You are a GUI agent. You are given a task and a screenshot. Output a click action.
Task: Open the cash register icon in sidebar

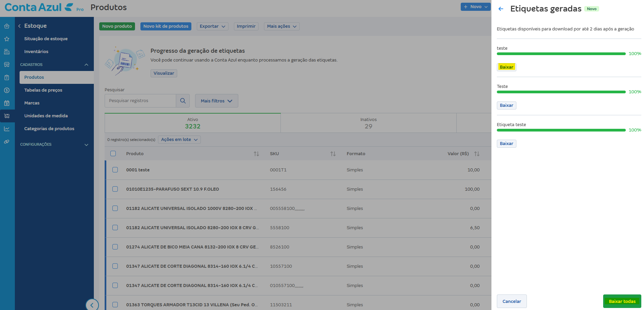pyautogui.click(x=7, y=52)
